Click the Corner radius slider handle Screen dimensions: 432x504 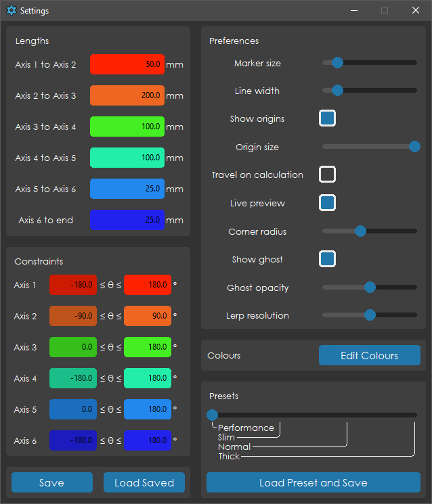tap(360, 231)
